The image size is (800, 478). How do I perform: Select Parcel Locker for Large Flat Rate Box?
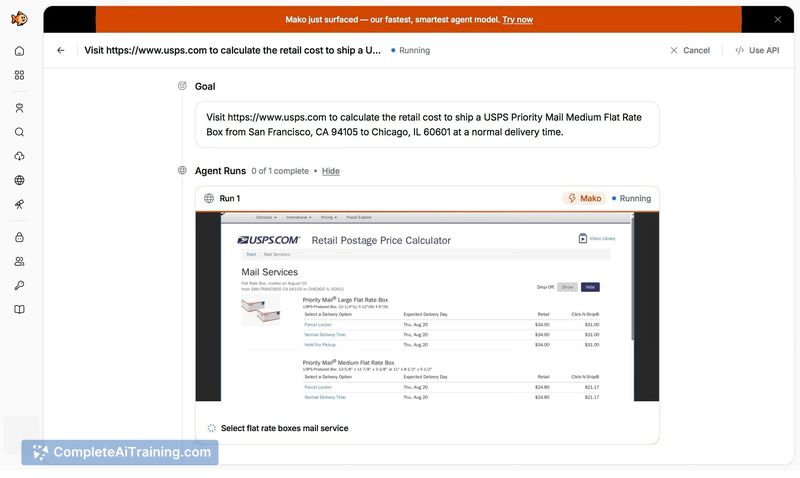point(318,324)
